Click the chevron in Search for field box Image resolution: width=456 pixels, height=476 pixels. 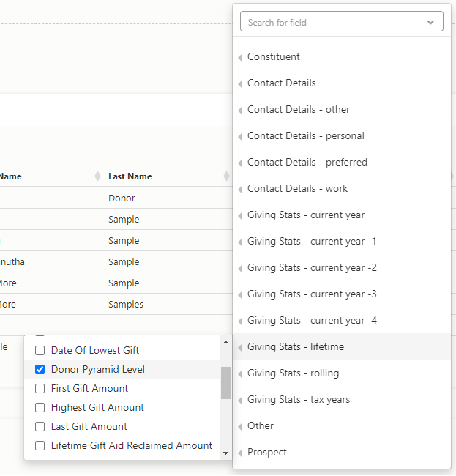[x=430, y=22]
